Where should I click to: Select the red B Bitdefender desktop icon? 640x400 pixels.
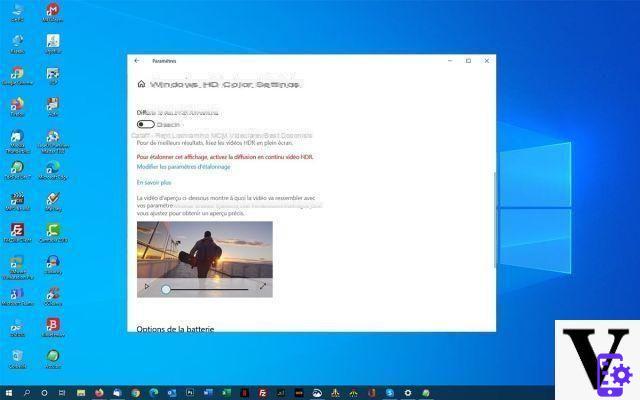[x=53, y=327]
